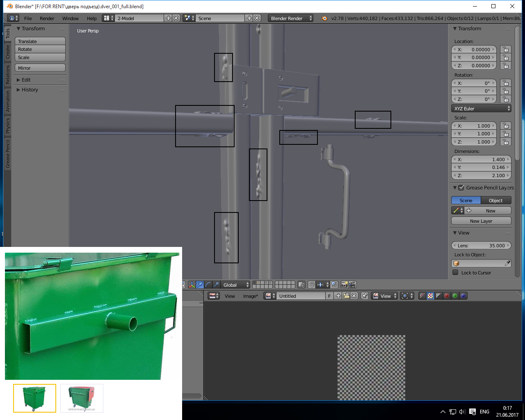This screenshot has width=525, height=420.
Task: Click the OpenGL render animation clapperboard icon
Action: click(352, 285)
